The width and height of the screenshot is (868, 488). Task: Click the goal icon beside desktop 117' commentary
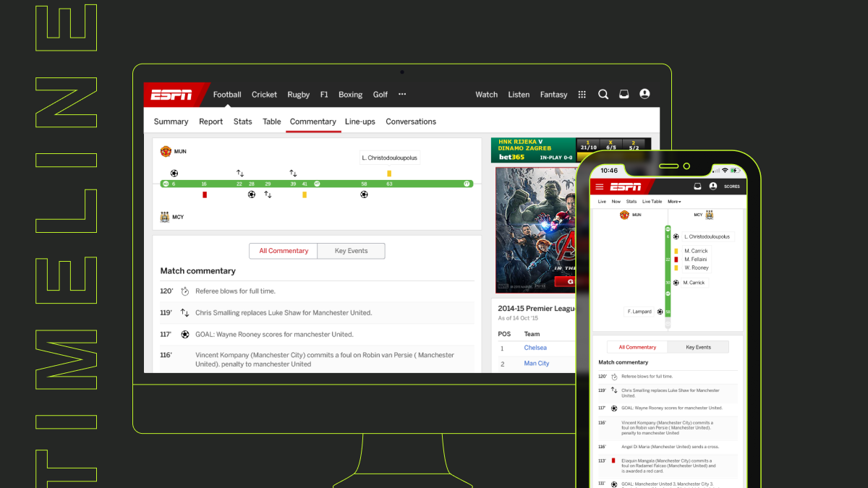point(184,335)
